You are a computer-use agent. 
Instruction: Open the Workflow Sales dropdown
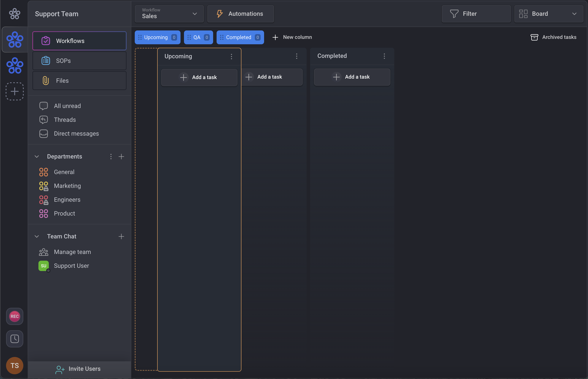click(x=169, y=14)
